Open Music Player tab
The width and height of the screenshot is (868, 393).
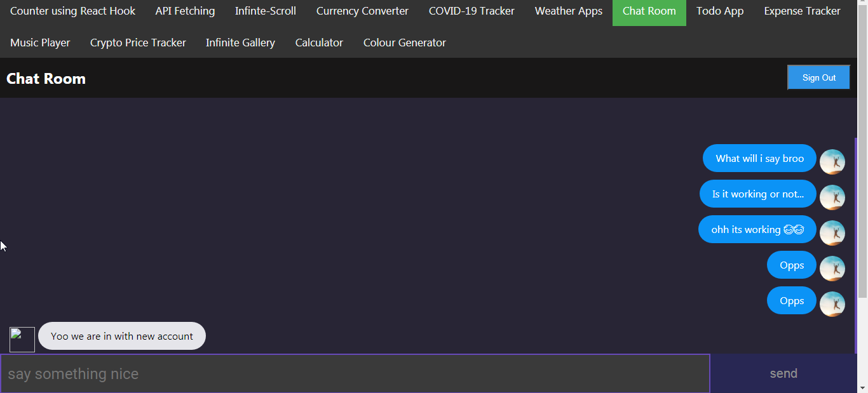tap(40, 43)
